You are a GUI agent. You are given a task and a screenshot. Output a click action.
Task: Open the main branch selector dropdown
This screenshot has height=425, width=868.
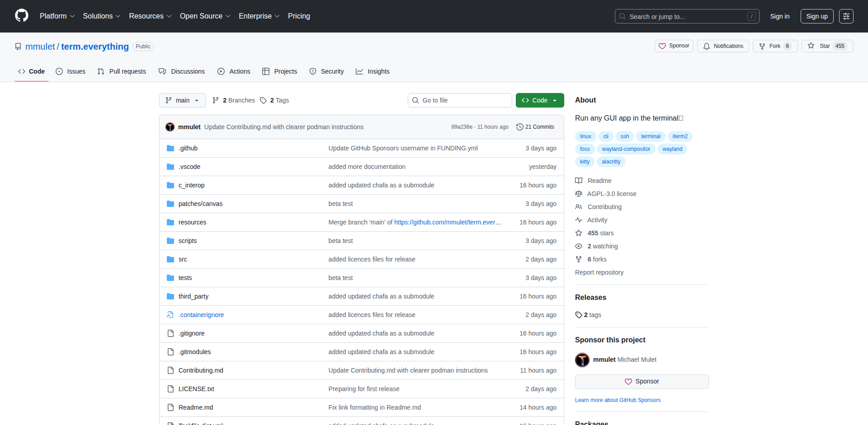(183, 100)
